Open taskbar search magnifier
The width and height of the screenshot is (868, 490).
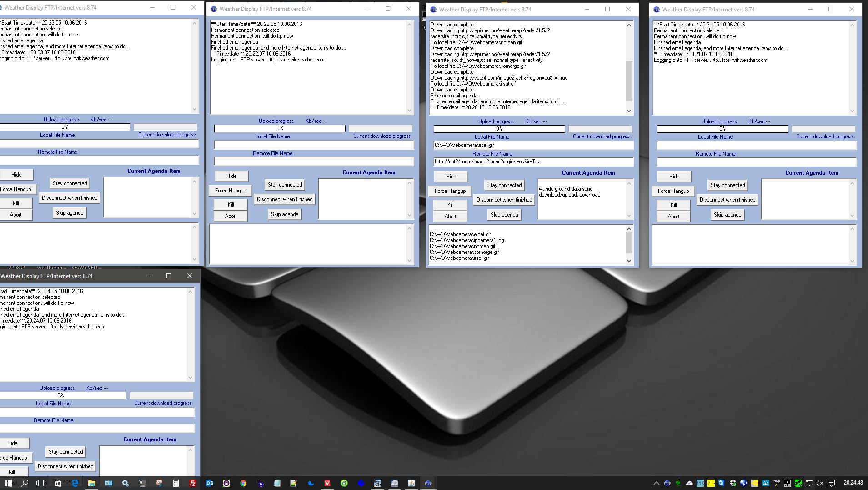tap(25, 483)
